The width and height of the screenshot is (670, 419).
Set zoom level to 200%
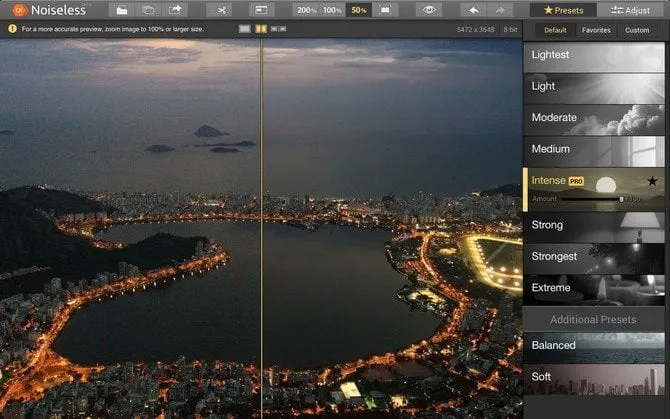point(307,10)
